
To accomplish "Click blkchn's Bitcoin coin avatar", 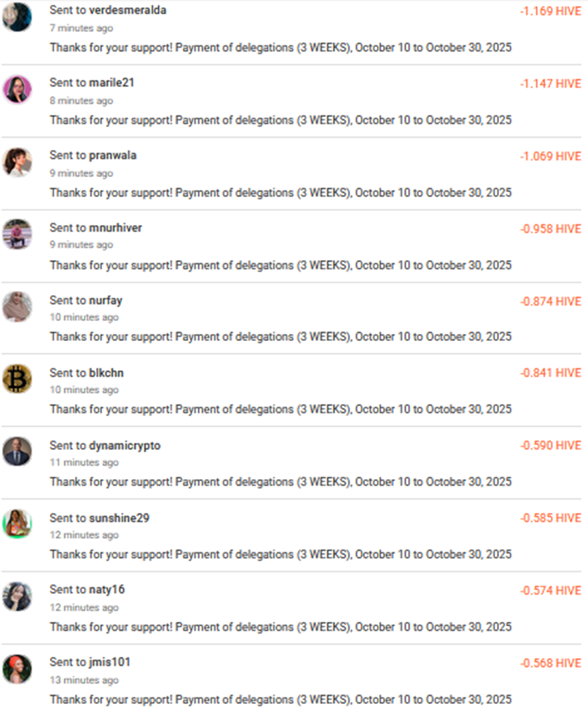I will [x=17, y=379].
